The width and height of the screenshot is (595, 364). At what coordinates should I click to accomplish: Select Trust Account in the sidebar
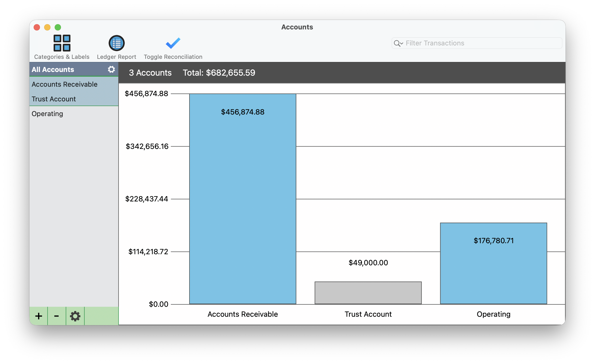click(53, 99)
